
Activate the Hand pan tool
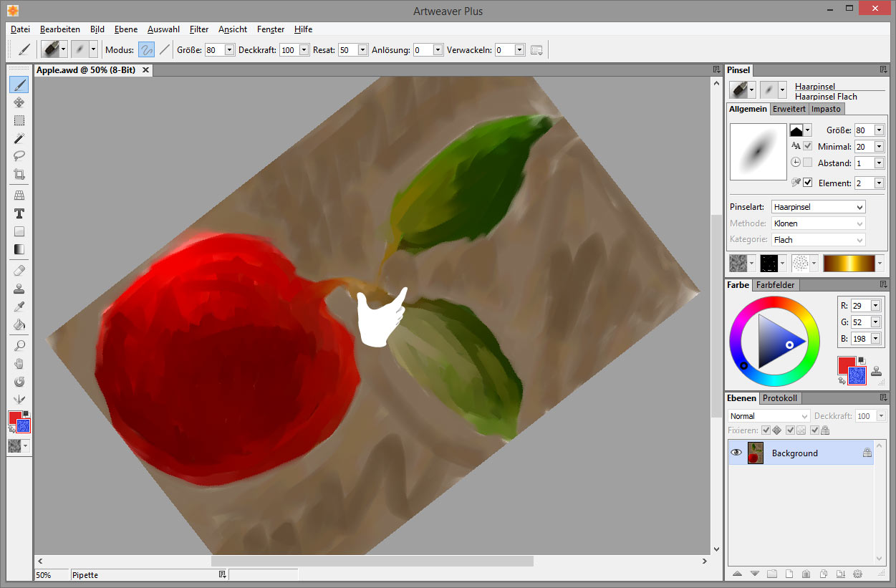pyautogui.click(x=19, y=364)
